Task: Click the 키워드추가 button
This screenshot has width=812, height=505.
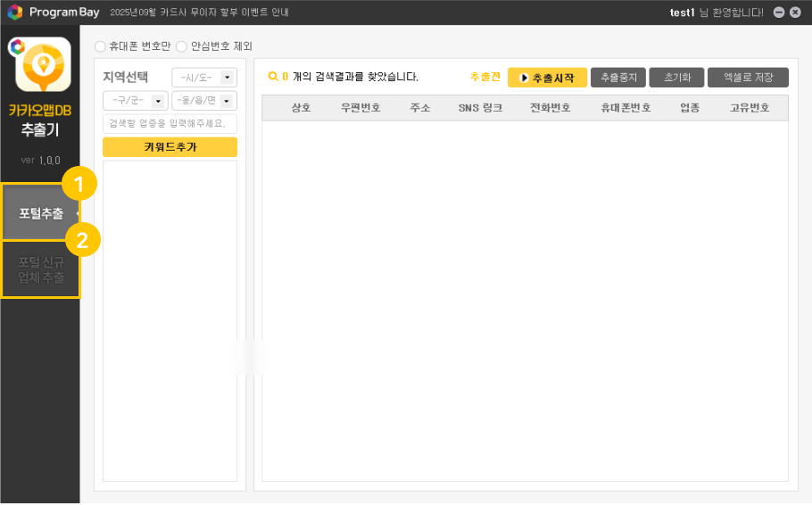Action: [170, 147]
